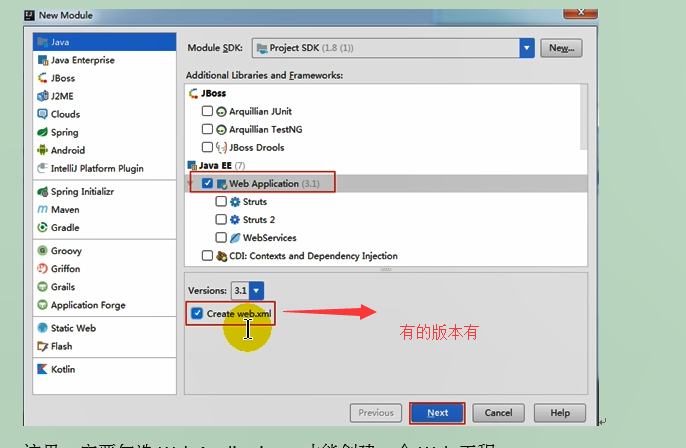The height and width of the screenshot is (448, 686).
Task: Tick the Struts checkbox
Action: (x=221, y=201)
